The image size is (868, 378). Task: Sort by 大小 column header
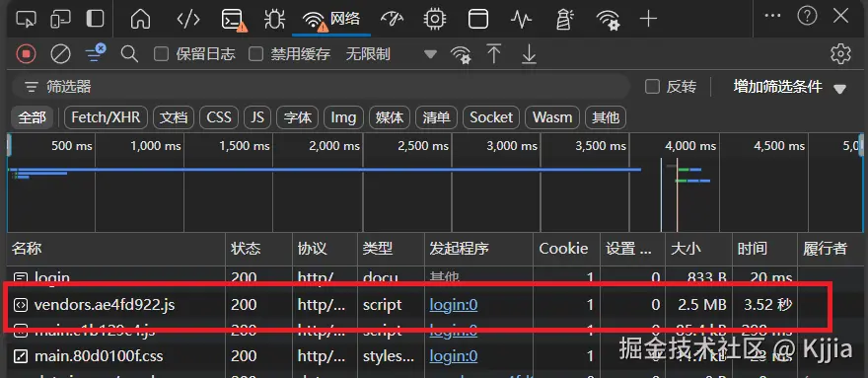coord(698,249)
